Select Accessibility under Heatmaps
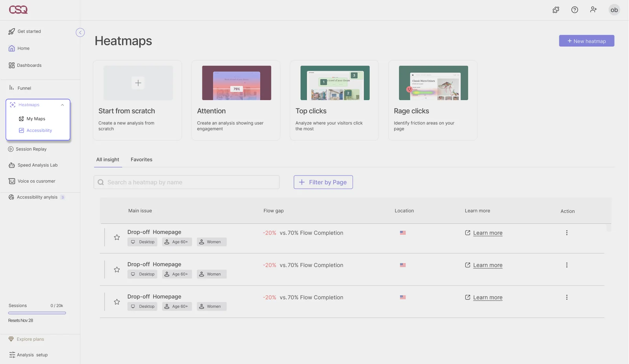The height and width of the screenshot is (364, 629). pos(35,130)
